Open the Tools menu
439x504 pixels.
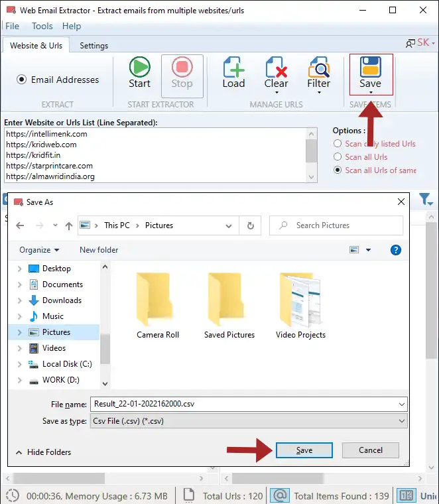[42, 26]
